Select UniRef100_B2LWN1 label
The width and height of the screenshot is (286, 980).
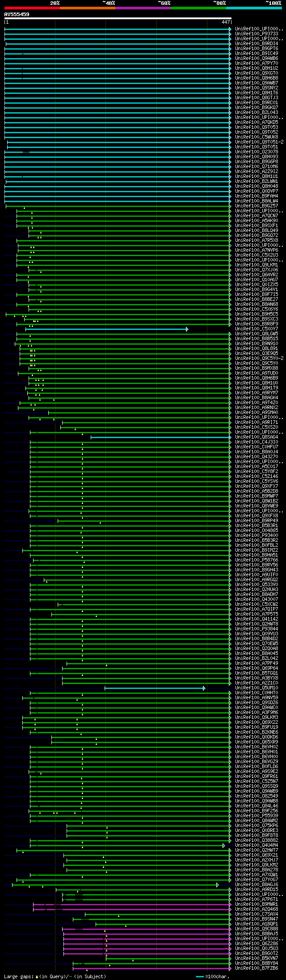click(257, 181)
